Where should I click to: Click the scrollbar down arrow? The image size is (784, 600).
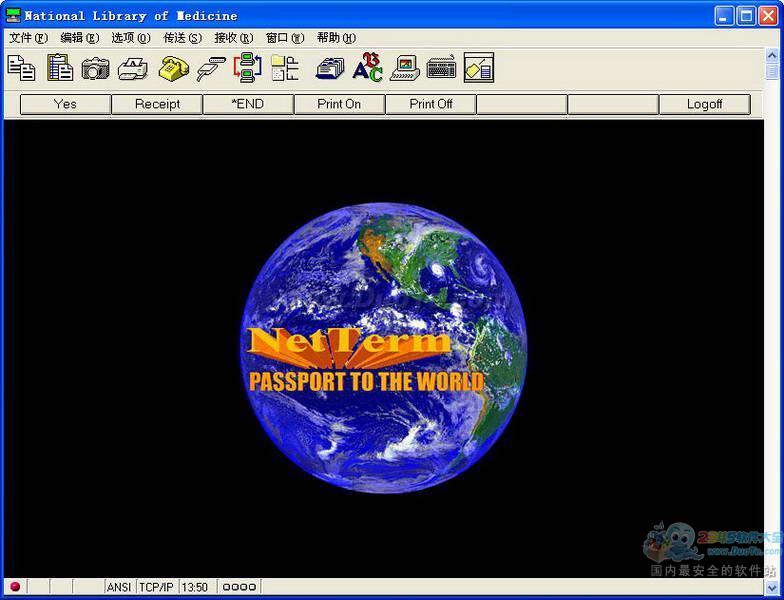(772, 586)
